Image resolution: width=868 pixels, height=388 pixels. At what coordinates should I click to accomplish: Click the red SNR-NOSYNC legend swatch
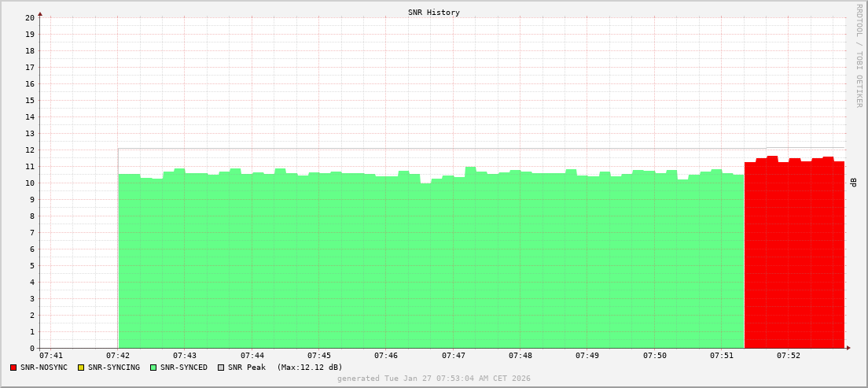click(x=13, y=368)
